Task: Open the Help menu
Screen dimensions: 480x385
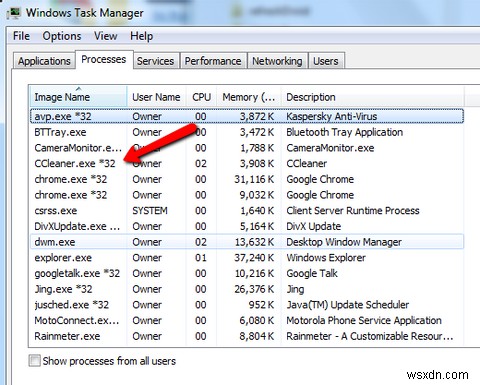Action: [x=141, y=36]
